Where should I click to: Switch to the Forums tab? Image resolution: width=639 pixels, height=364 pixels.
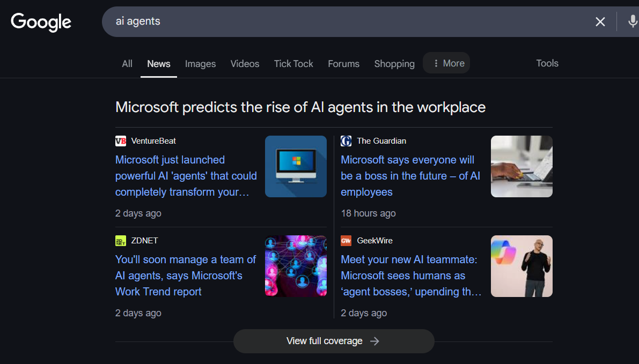pos(343,63)
